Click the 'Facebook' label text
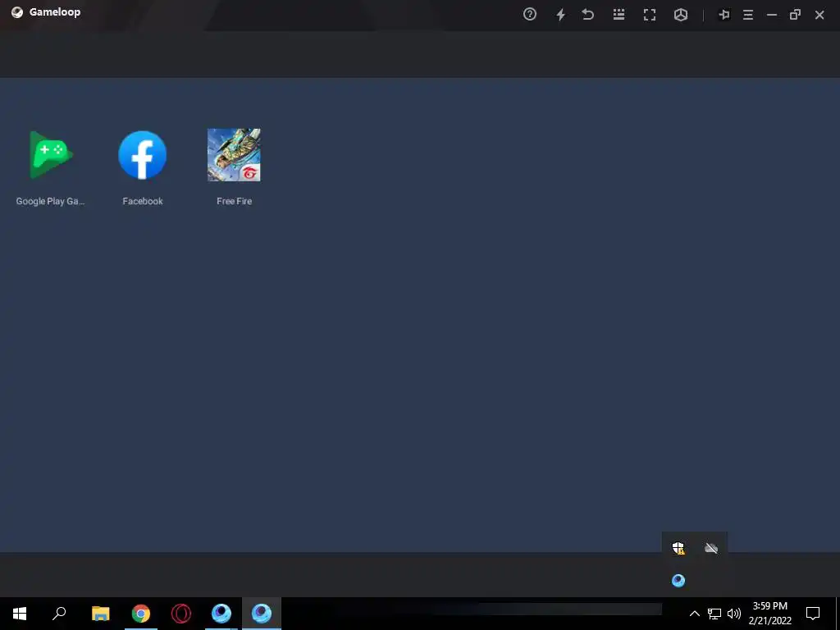 [x=143, y=202]
